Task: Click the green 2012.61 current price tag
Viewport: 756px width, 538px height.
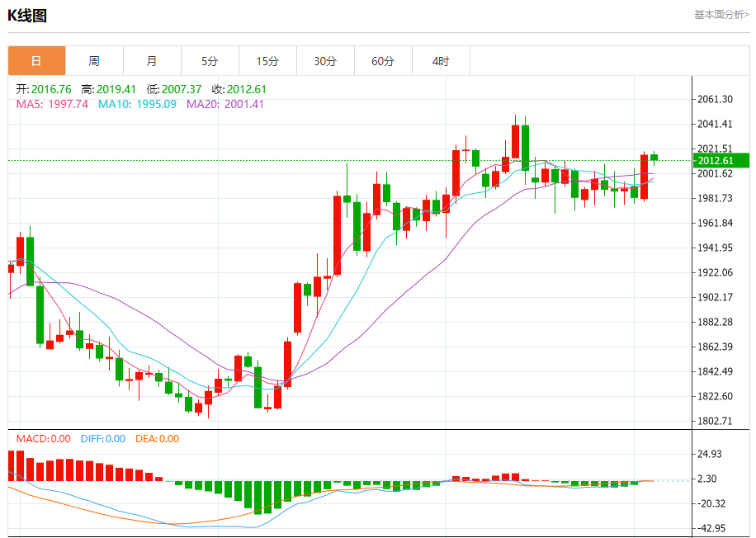Action: point(721,161)
